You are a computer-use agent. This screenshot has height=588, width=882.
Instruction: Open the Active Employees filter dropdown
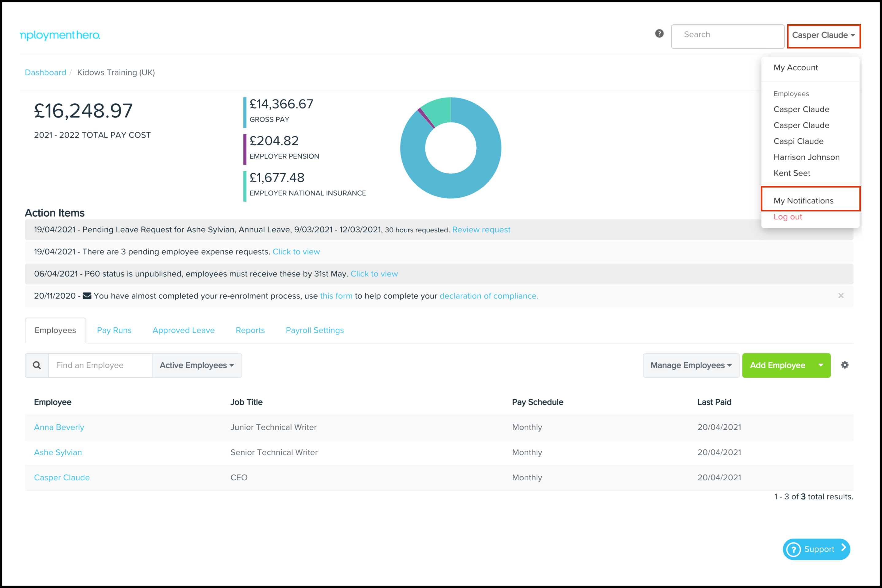[x=196, y=365]
